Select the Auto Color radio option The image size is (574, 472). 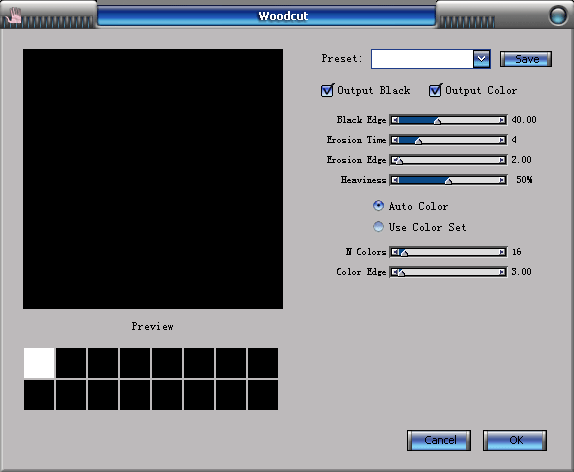[378, 206]
